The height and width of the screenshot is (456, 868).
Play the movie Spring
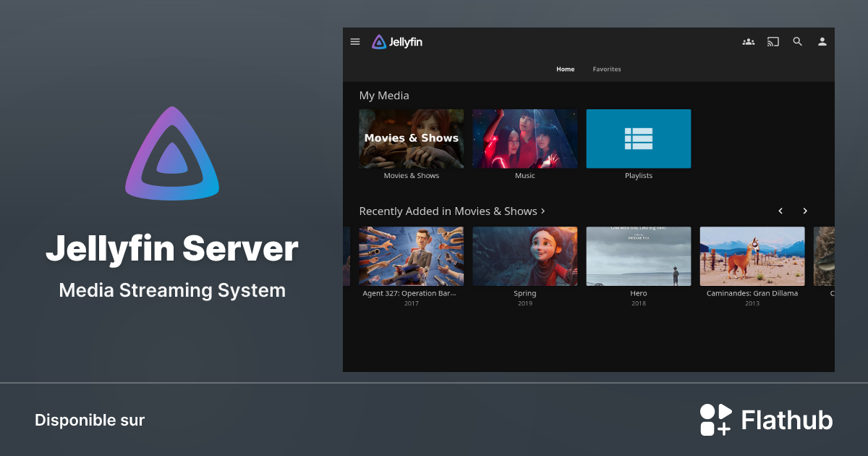pyautogui.click(x=524, y=256)
